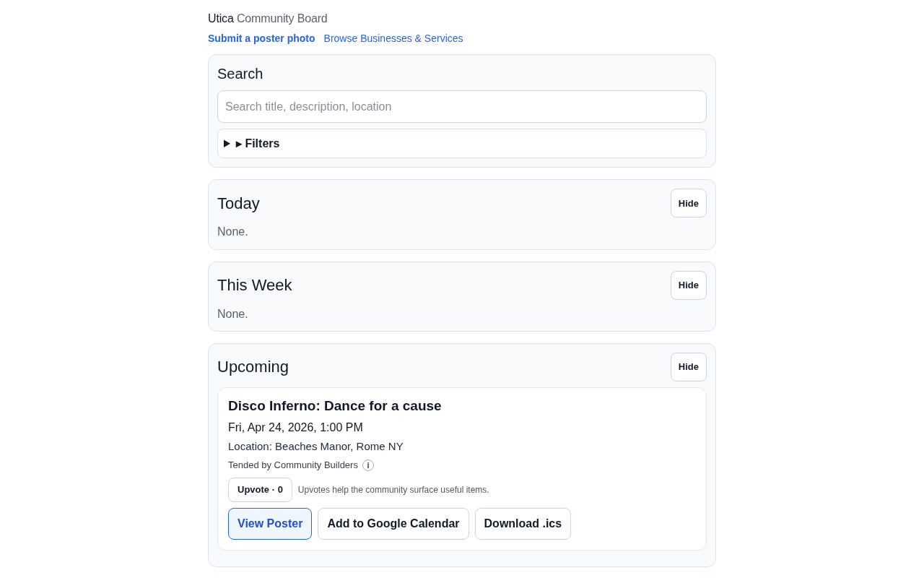
Task: Expand the Filters disclosure triangle
Action: (x=227, y=144)
